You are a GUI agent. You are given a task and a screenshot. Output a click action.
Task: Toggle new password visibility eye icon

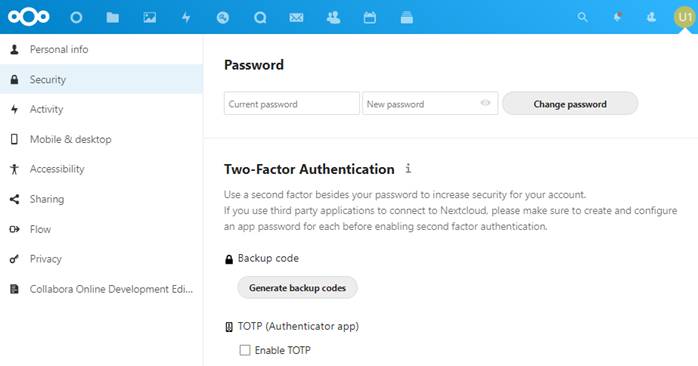point(485,103)
